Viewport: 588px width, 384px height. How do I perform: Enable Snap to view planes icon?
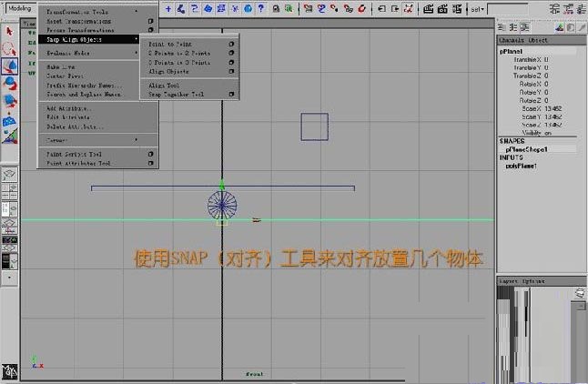[349, 8]
